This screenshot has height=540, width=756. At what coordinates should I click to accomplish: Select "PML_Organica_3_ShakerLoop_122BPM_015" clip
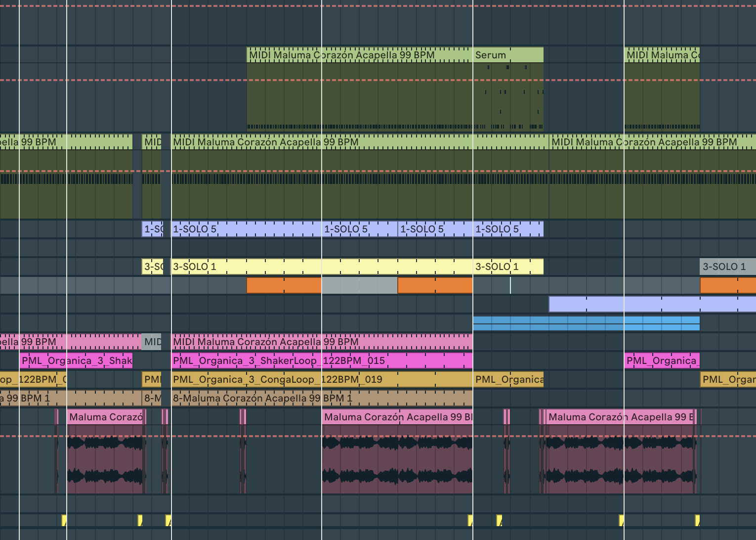322,360
